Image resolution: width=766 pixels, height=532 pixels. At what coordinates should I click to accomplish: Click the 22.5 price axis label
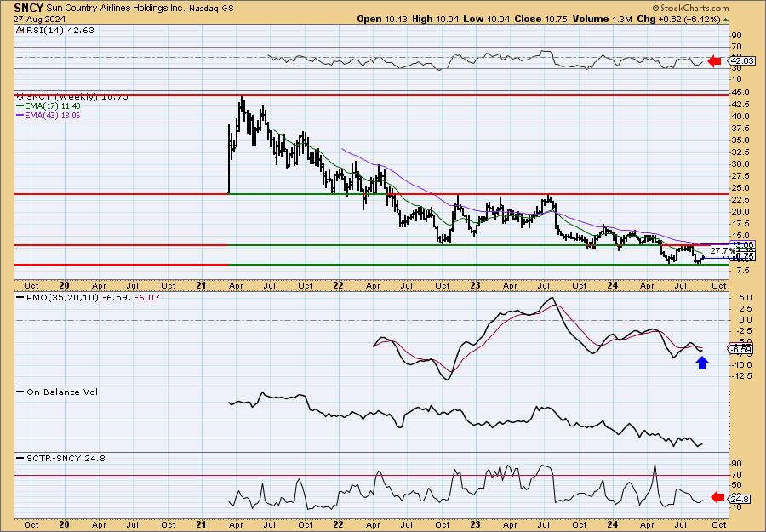(x=740, y=200)
